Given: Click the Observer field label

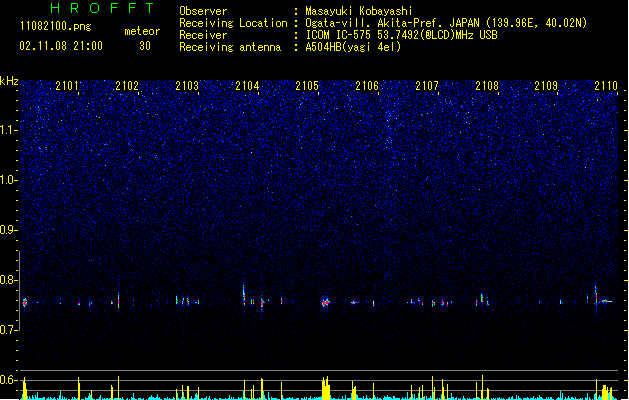Looking at the screenshot, I should coord(203,11).
